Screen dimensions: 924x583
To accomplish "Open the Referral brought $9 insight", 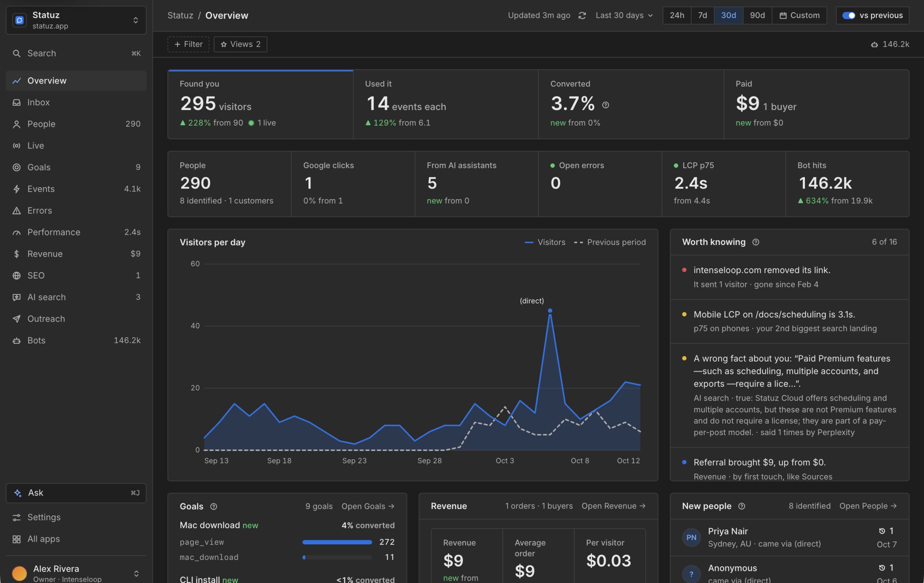I will [790, 464].
